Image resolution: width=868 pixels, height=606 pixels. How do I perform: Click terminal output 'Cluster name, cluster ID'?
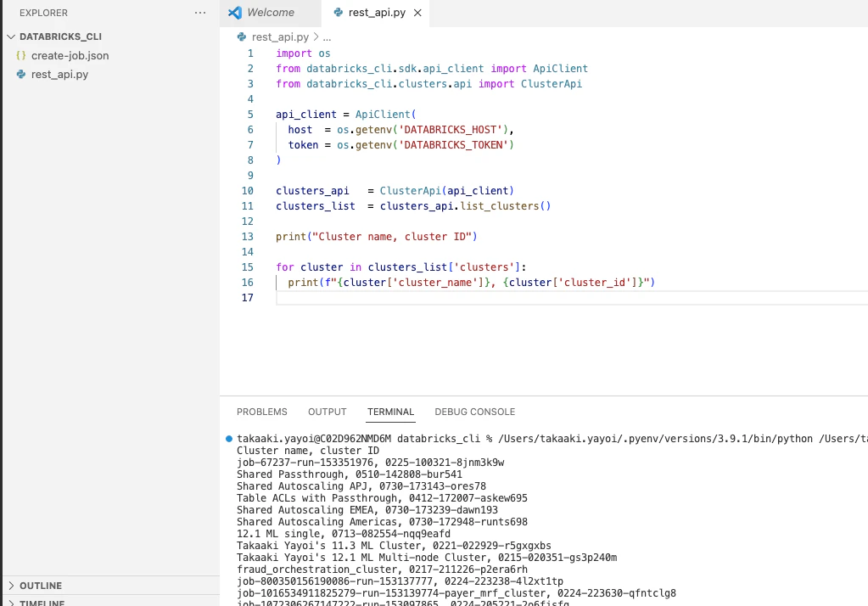coord(308,451)
